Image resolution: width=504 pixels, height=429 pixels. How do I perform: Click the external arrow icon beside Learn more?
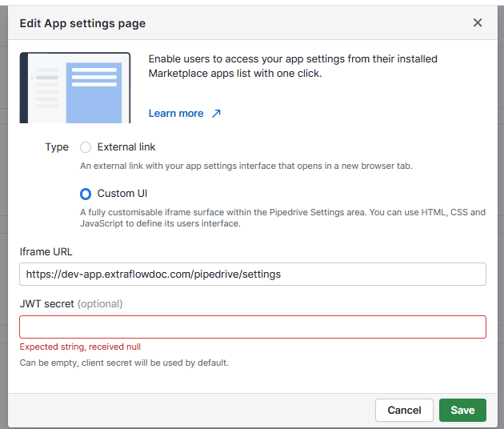(216, 114)
